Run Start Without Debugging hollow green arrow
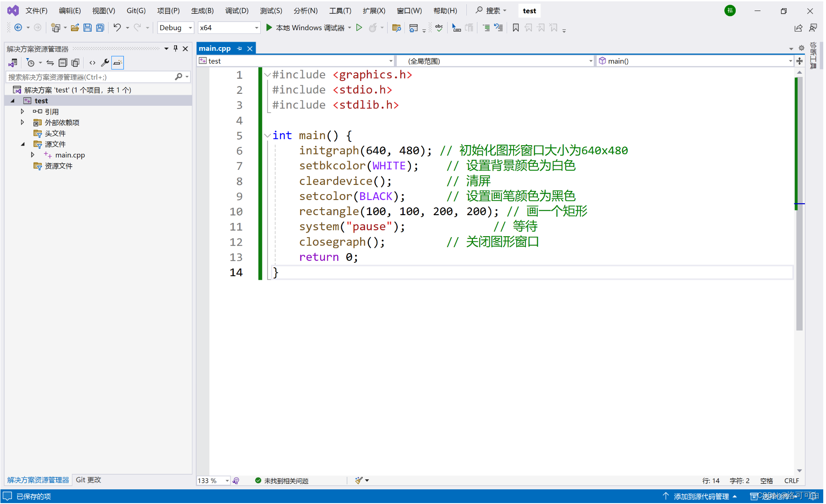Image resolution: width=826 pixels, height=504 pixels. (x=359, y=28)
